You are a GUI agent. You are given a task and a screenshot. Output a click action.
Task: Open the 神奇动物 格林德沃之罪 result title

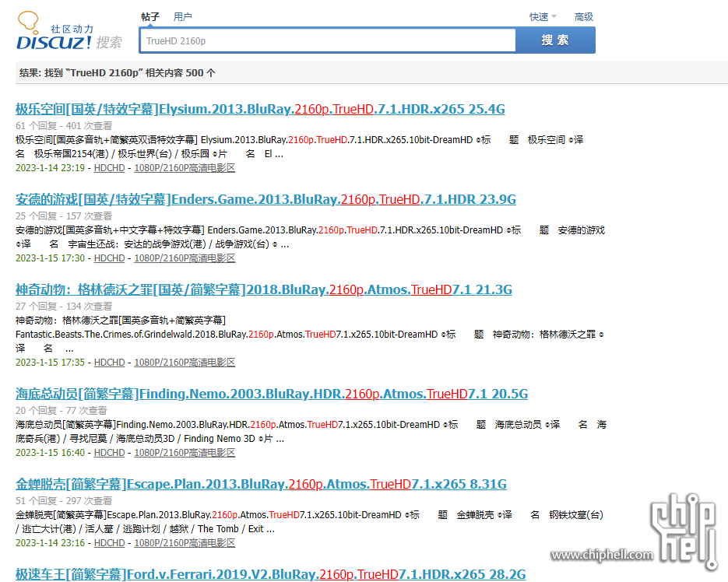264,289
